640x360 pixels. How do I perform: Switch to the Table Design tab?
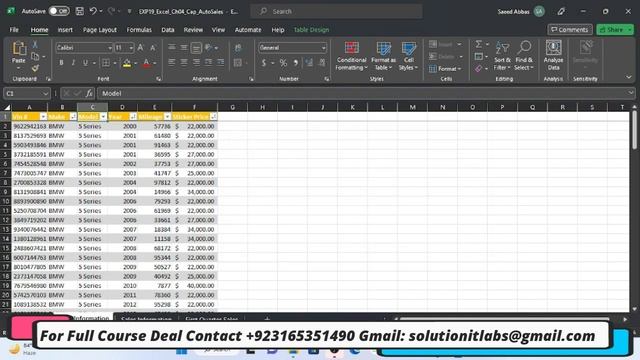click(311, 30)
